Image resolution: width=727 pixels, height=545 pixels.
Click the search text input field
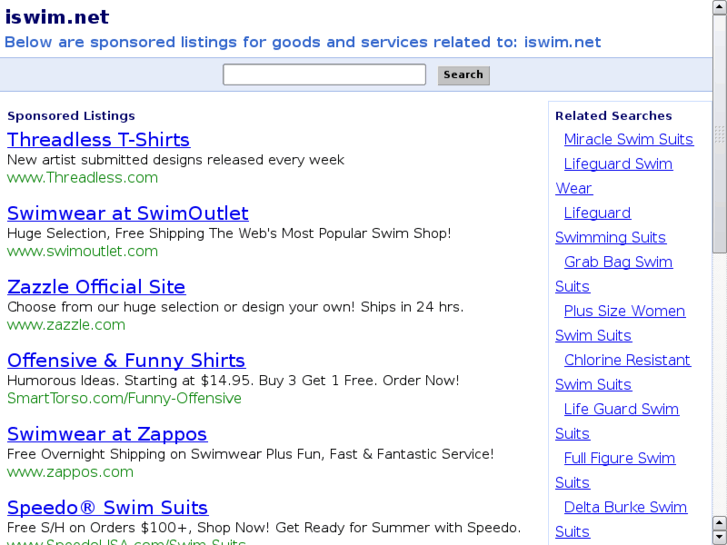point(324,74)
